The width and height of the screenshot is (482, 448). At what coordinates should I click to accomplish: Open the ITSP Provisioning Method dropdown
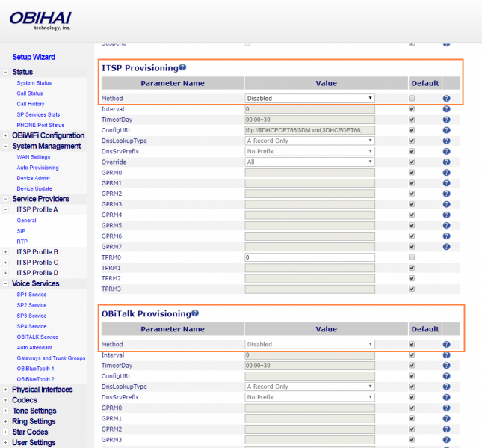[x=309, y=99]
